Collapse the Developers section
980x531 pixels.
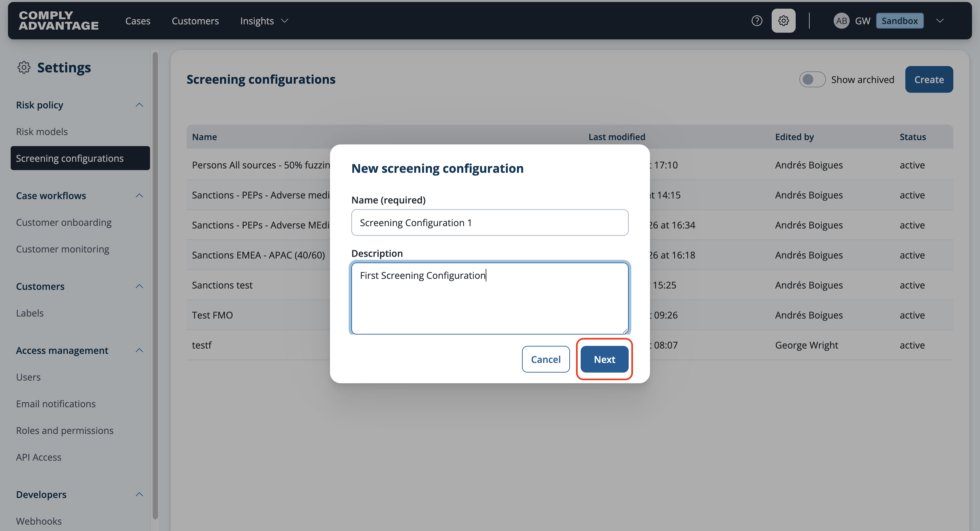[139, 494]
